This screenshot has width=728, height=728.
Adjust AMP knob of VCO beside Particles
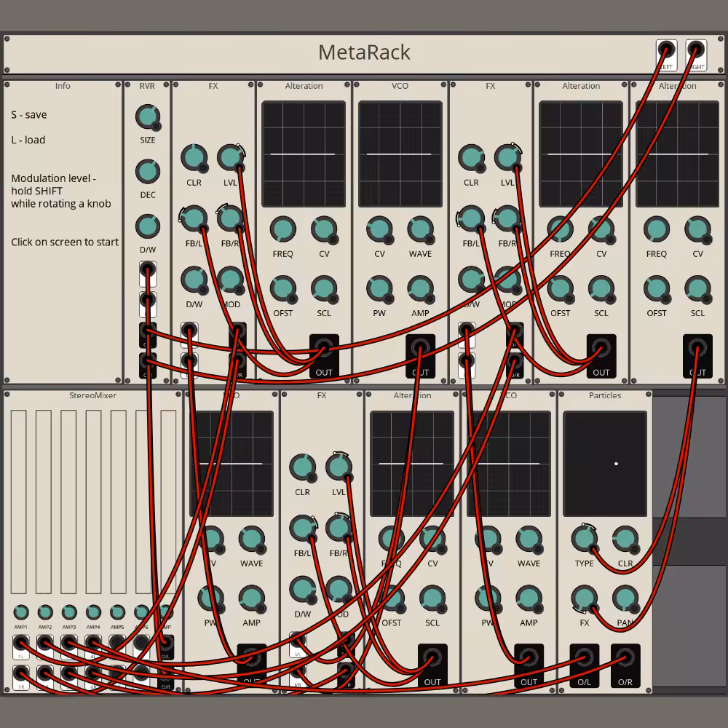(529, 598)
